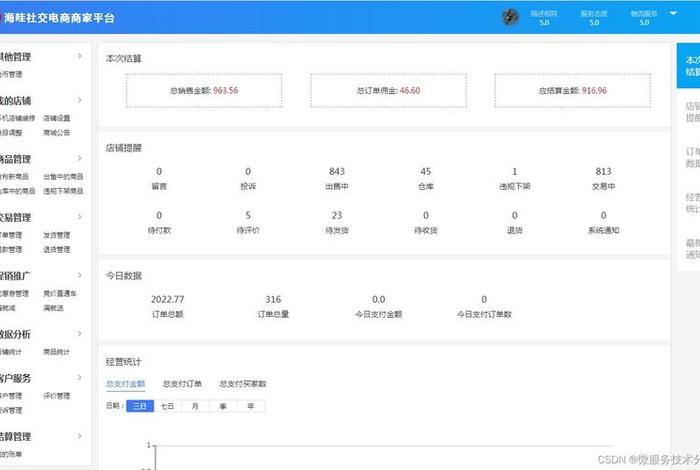Expand the 商品管理 section chevron

click(79, 158)
